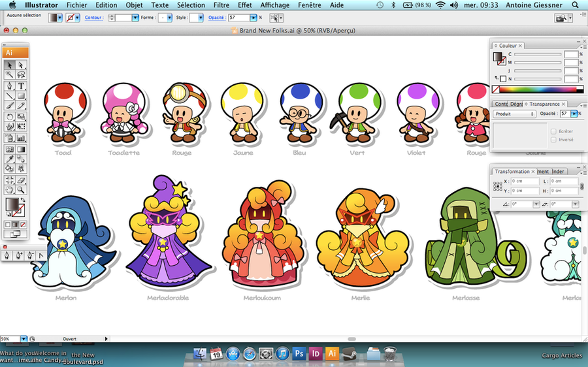Image resolution: width=588 pixels, height=367 pixels.
Task: Click the X position field in Transformation panel
Action: (525, 181)
